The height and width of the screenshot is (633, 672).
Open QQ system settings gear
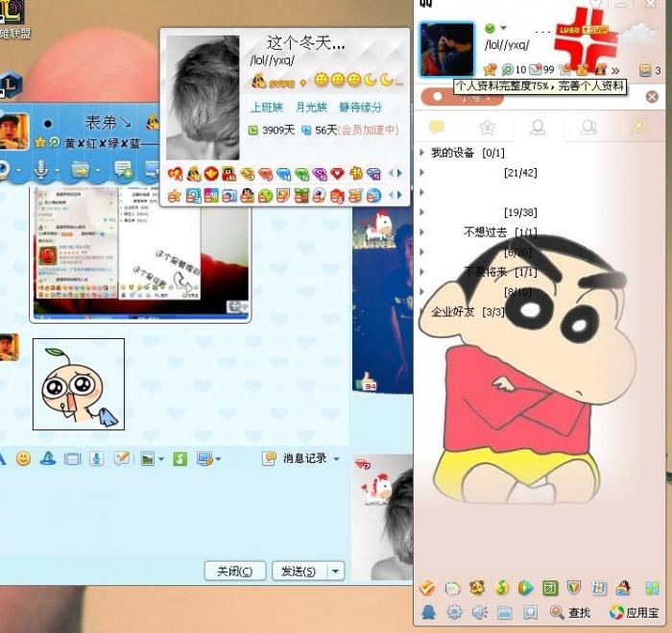pyautogui.click(x=454, y=613)
